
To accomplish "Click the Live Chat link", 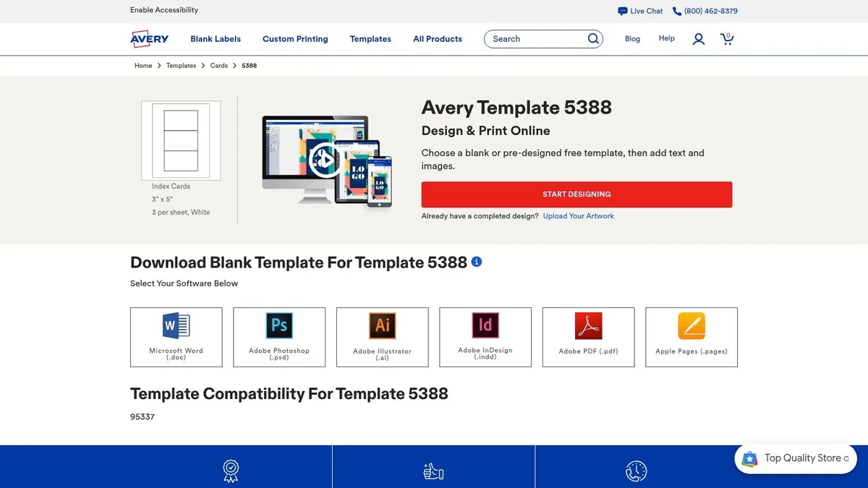I will (x=646, y=12).
